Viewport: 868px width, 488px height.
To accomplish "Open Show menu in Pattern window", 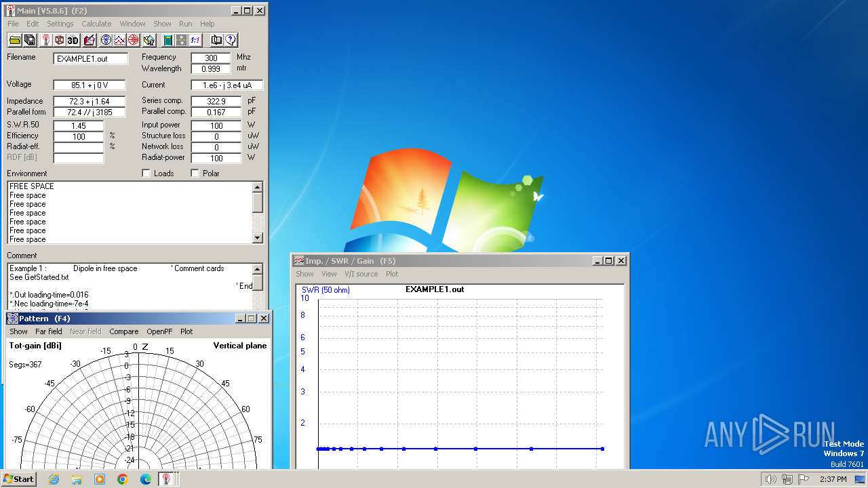I will tap(18, 331).
